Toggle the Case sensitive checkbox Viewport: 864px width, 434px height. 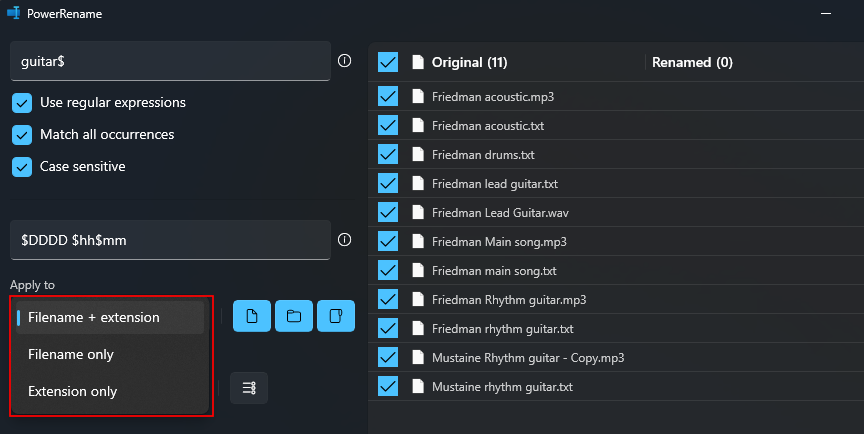click(x=22, y=167)
